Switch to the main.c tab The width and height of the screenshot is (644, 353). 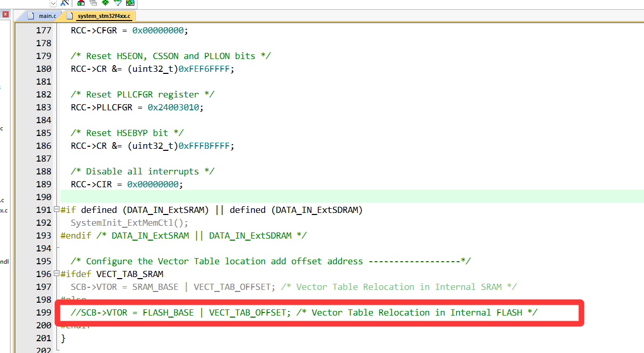pyautogui.click(x=43, y=16)
